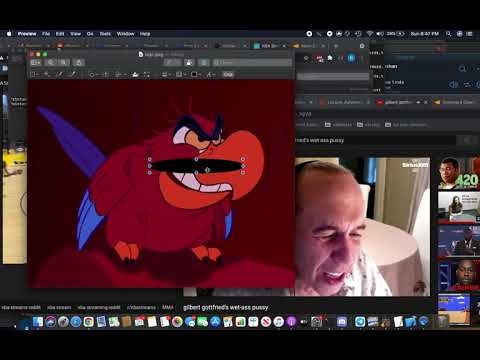The image size is (480, 360).
Task: Open the 'r/nbastreams' link
Action: [x=141, y=307]
